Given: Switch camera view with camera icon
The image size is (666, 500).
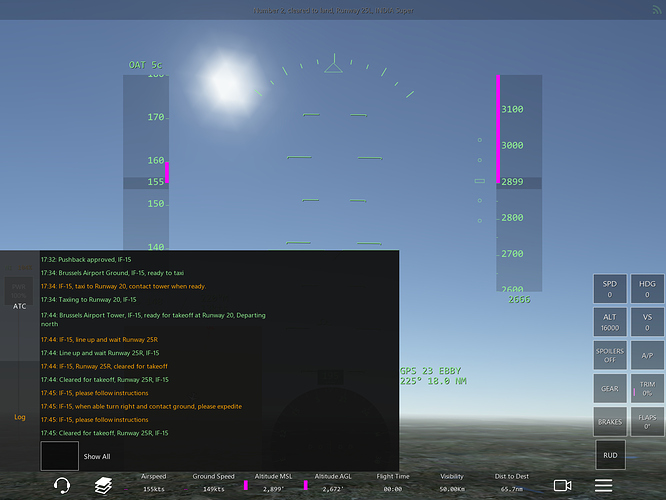Looking at the screenshot, I should click(562, 485).
